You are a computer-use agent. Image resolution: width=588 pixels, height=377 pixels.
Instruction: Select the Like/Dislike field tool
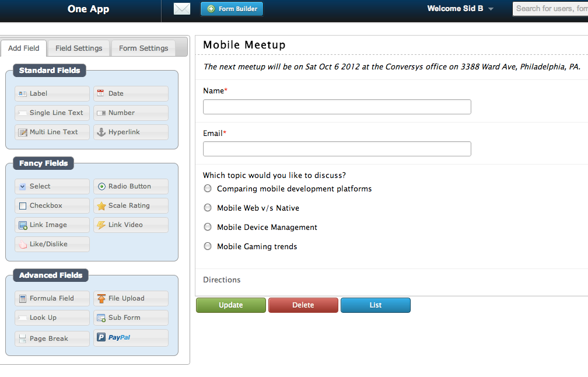tap(52, 244)
